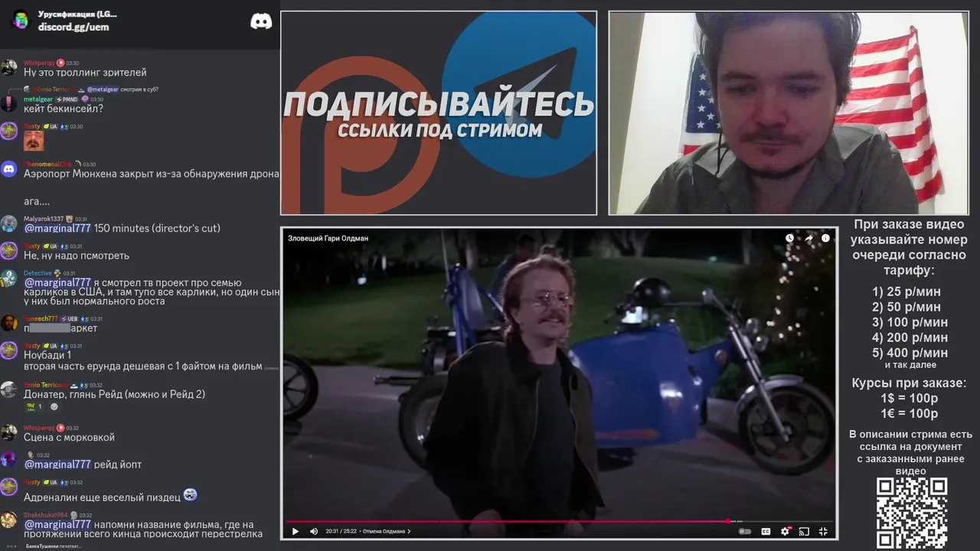Click the message 'Ну это троллинг зрителей'
The image size is (980, 551).
[85, 72]
